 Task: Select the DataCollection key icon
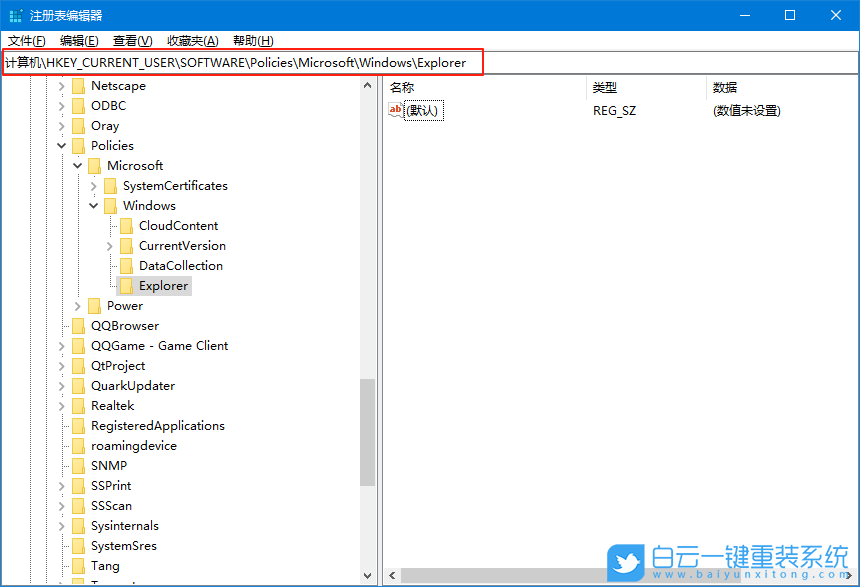coord(124,265)
